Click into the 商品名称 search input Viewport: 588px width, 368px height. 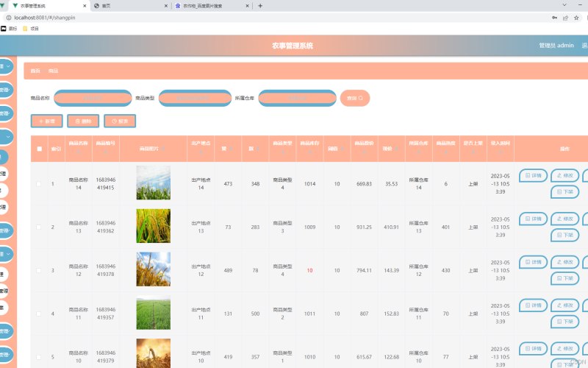[93, 99]
